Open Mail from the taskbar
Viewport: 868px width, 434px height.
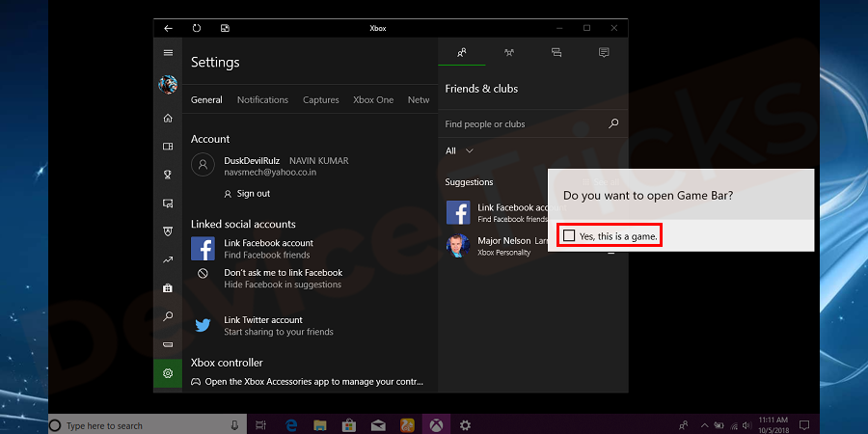point(378,425)
